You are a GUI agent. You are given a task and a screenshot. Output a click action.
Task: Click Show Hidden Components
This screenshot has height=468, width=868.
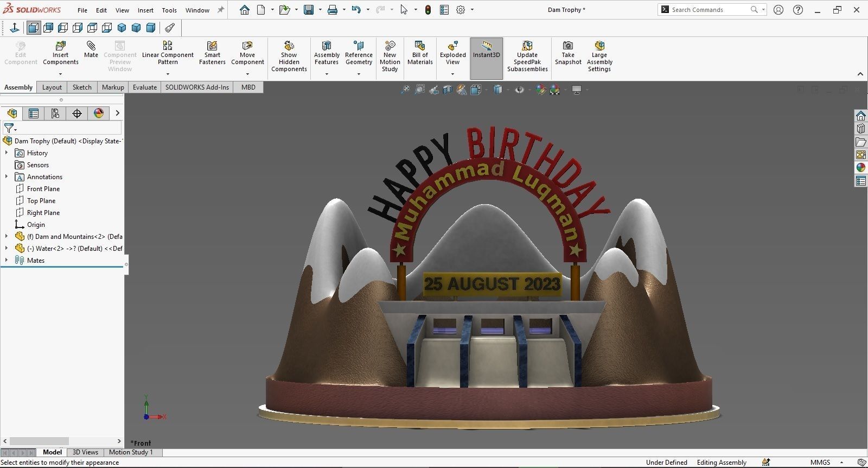(x=289, y=56)
